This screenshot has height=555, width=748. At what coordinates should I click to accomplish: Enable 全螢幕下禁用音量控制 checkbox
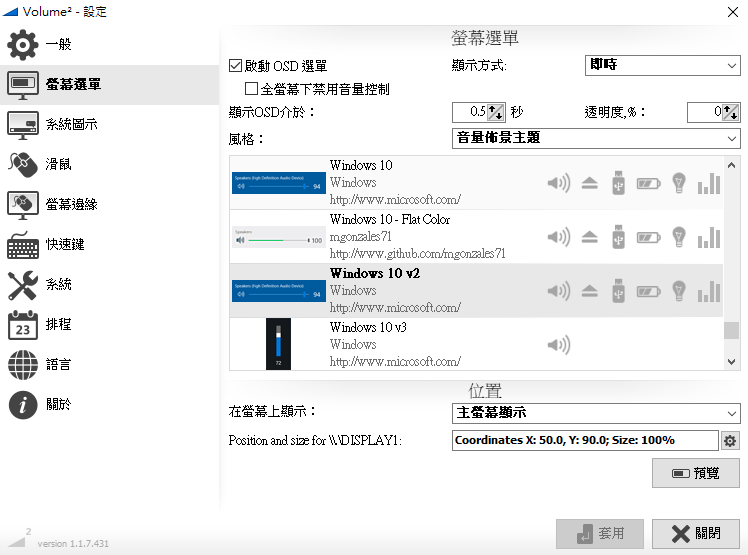click(x=252, y=89)
